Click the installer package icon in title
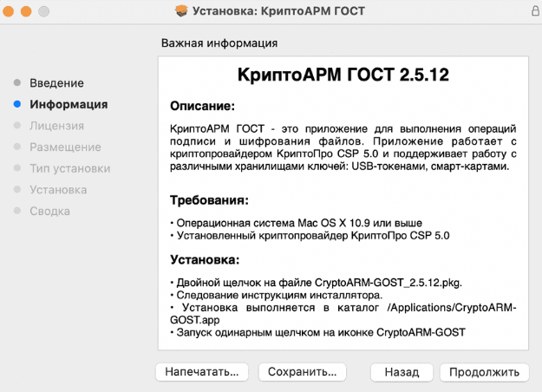This screenshot has width=542, height=392. [181, 11]
